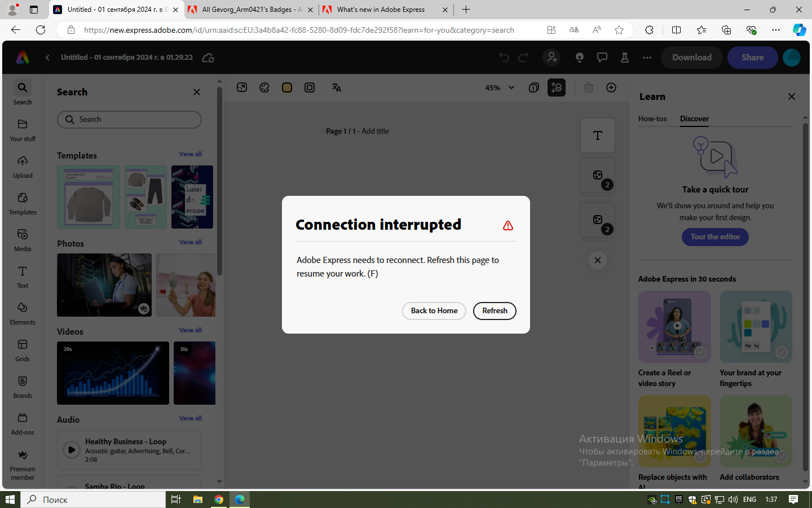
Task: Open the Add-ons panel
Action: click(22, 422)
